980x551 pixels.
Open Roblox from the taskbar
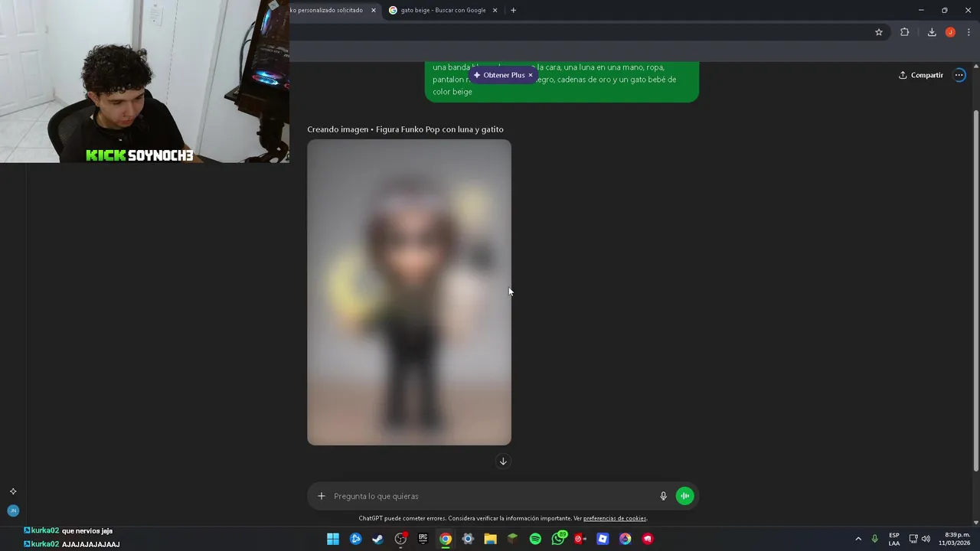603,539
